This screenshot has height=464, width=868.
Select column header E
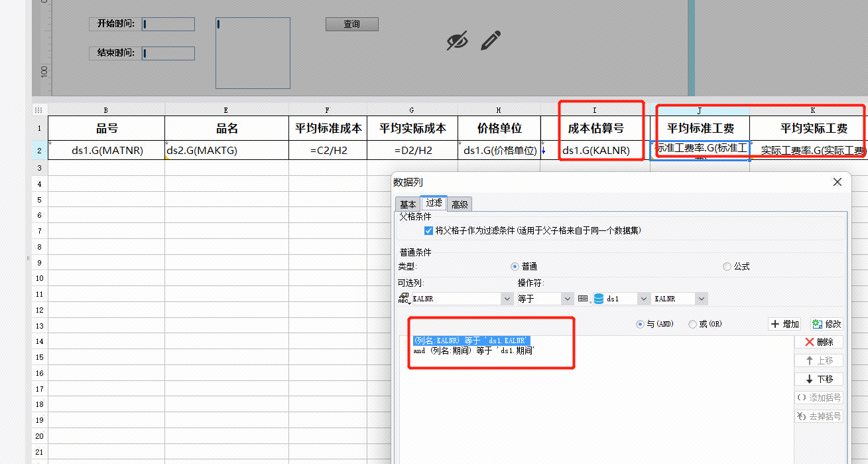point(226,110)
